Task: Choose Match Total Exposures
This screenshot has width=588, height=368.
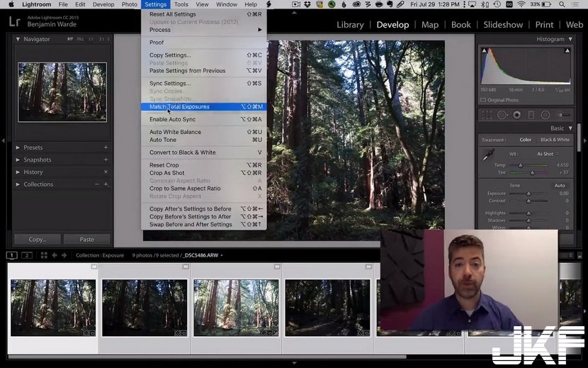Action: point(204,106)
